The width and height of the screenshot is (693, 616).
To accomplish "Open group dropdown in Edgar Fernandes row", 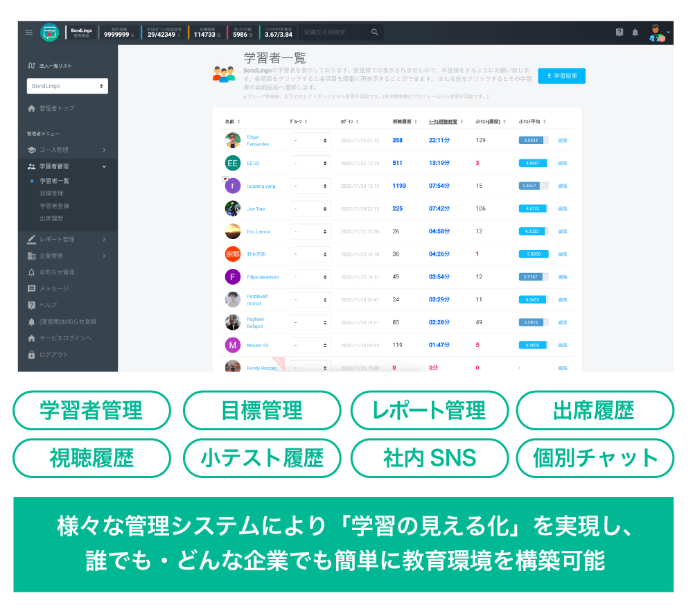I will tap(310, 141).
